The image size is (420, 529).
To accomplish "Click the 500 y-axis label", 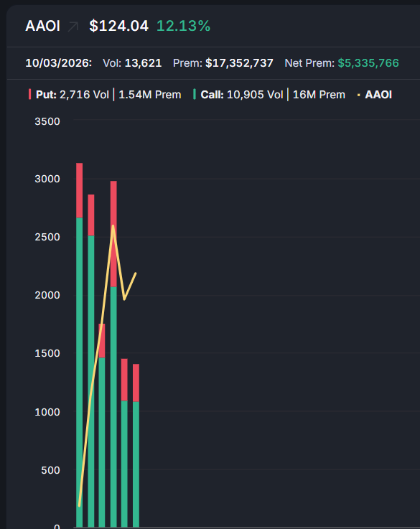I will point(50,470).
